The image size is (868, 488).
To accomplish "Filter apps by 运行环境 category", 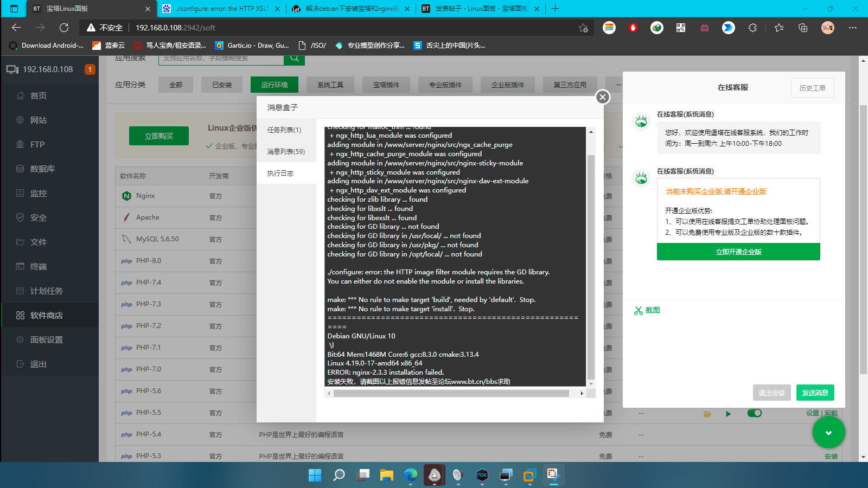I will 275,85.
